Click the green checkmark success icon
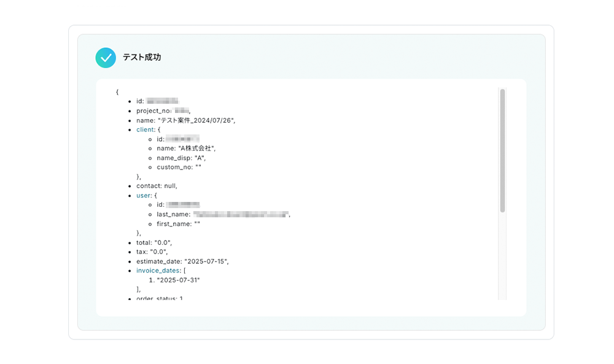The height and width of the screenshot is (364, 614). [106, 58]
